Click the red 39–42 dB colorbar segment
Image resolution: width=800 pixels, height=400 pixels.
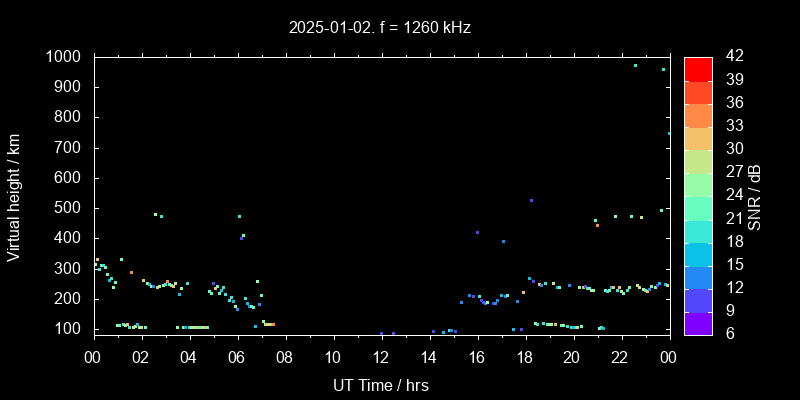click(x=698, y=68)
